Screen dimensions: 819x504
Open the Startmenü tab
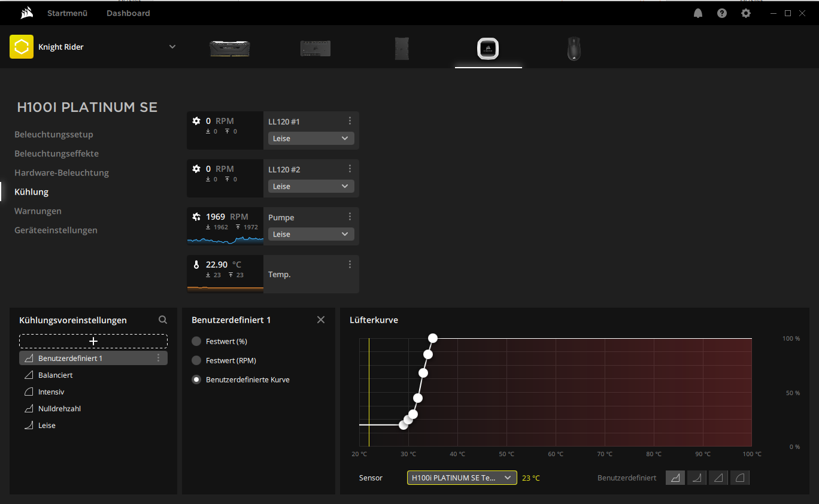coord(68,13)
